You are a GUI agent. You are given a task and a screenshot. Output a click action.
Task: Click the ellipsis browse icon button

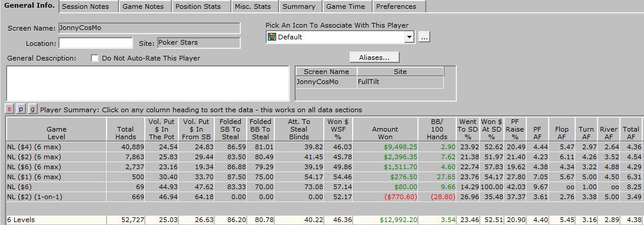(424, 37)
